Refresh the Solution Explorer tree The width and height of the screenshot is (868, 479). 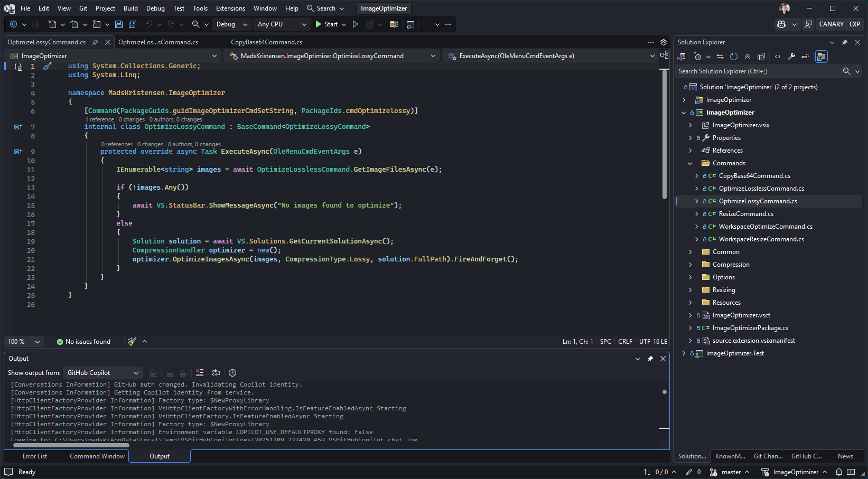pos(733,57)
